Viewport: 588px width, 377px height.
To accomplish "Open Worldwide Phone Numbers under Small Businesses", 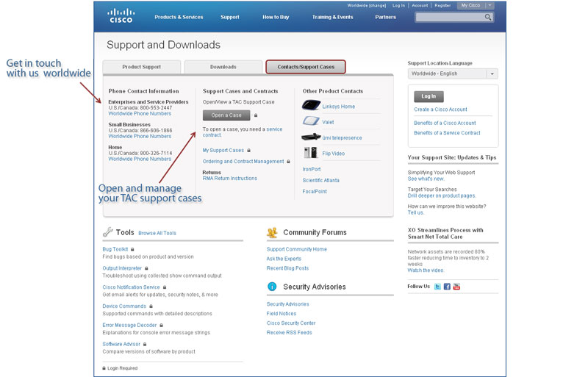I will tap(140, 136).
